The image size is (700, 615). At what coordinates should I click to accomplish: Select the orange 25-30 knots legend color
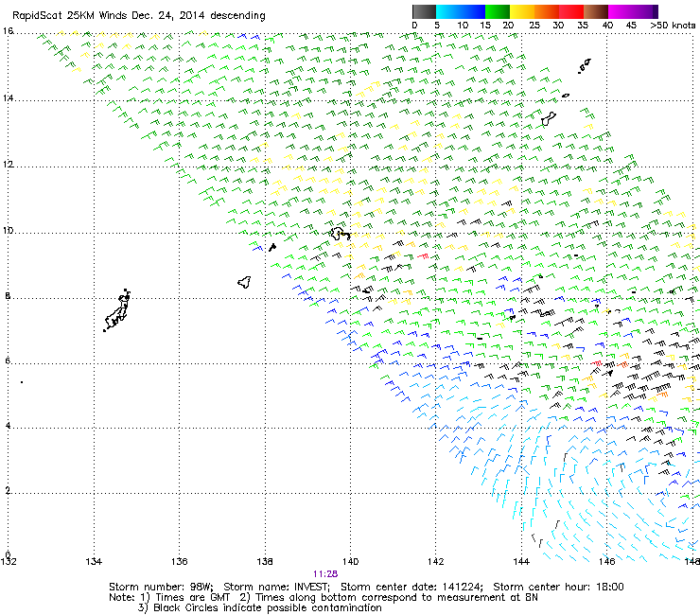tap(547, 11)
